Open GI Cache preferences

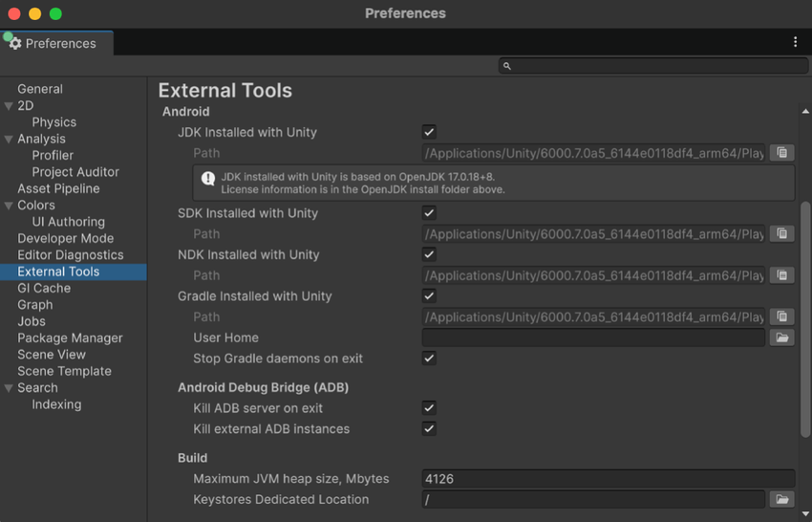click(x=44, y=288)
